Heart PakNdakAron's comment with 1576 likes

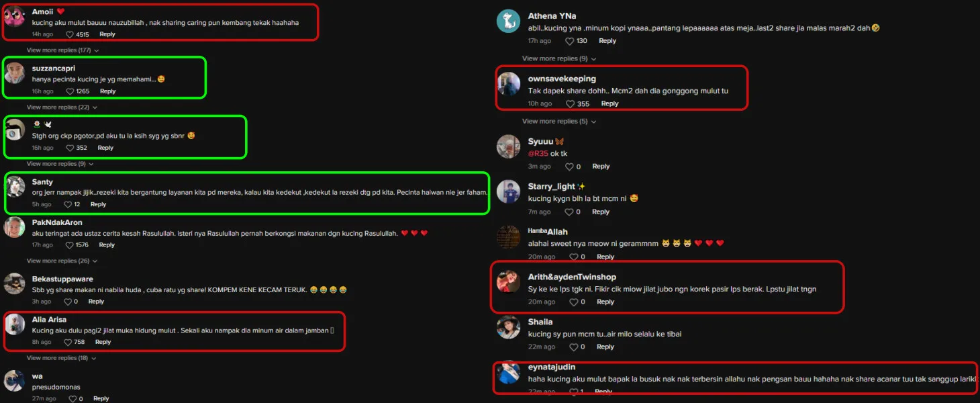coord(70,245)
